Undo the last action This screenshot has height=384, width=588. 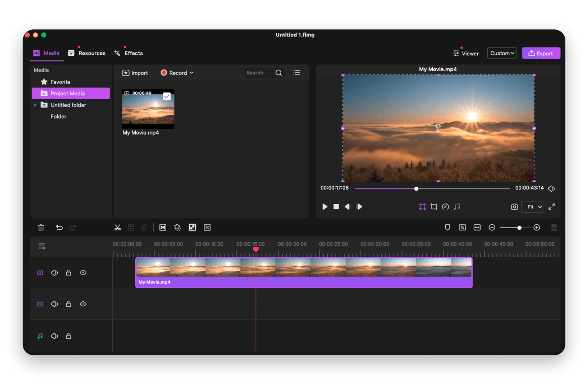(59, 227)
